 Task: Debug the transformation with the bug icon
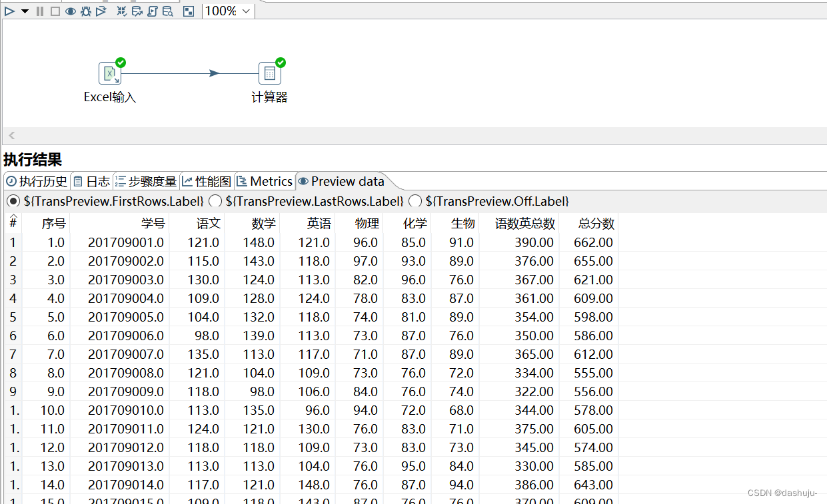tap(85, 11)
